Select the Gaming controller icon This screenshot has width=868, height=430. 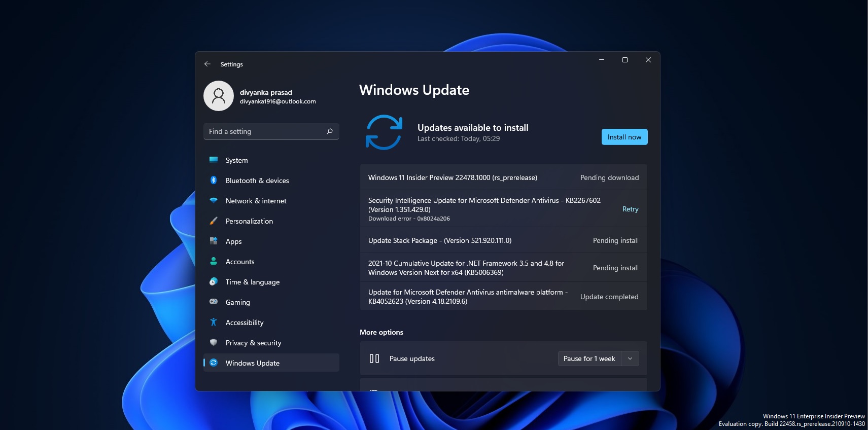click(x=214, y=302)
